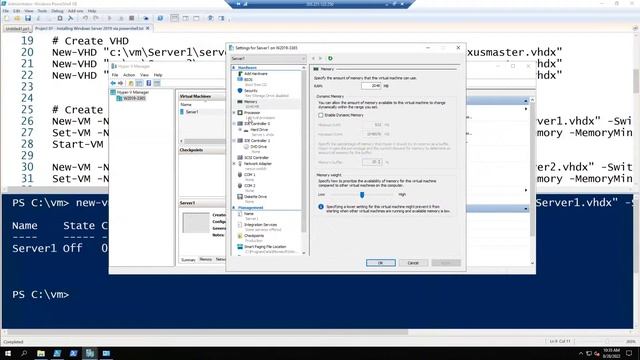
Task: Select the memory weight slider handle
Action: point(362,195)
